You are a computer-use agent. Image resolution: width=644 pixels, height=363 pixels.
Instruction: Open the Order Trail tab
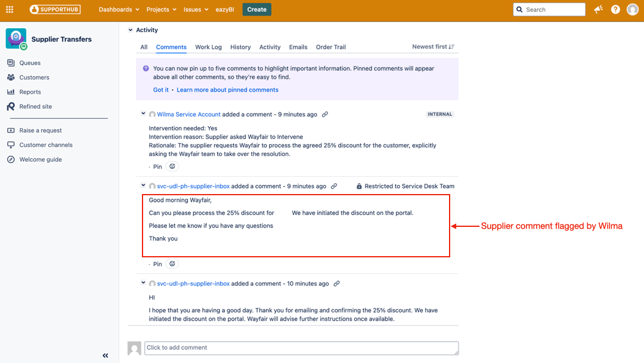click(x=330, y=47)
